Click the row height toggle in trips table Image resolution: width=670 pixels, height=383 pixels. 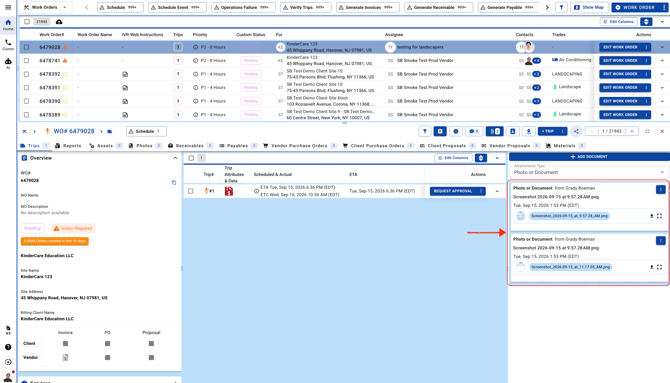tap(481, 158)
